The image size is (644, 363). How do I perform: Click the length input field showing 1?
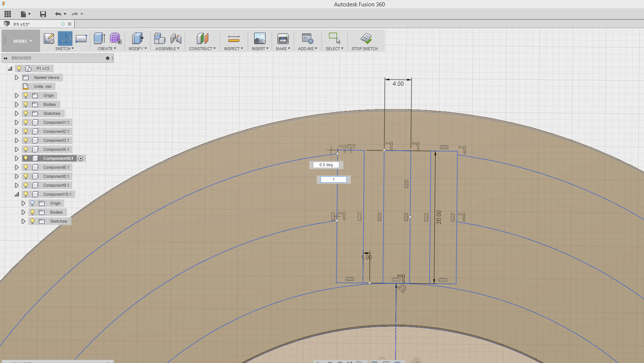click(x=334, y=179)
